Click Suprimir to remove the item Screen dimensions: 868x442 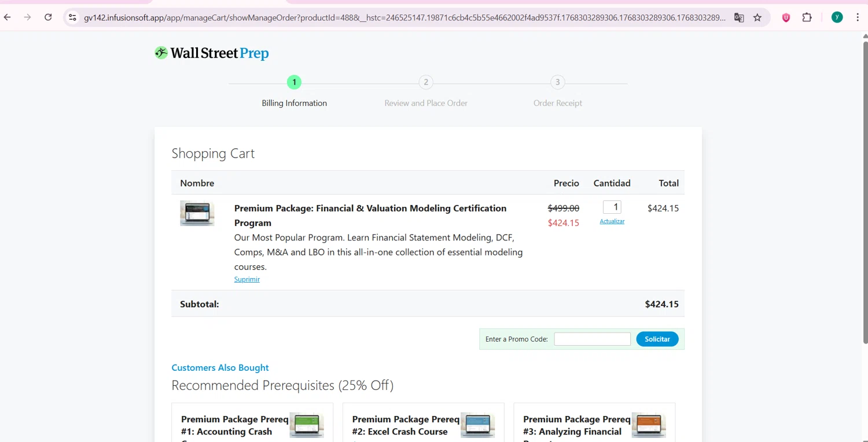click(x=247, y=279)
